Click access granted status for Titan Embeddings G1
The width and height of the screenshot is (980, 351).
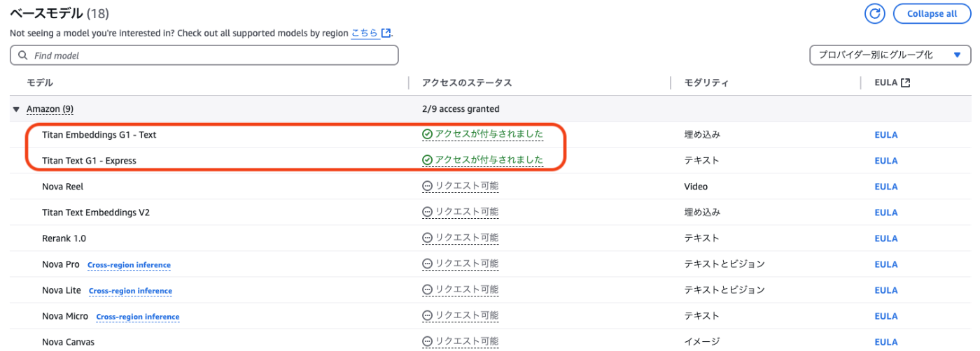pyautogui.click(x=482, y=134)
